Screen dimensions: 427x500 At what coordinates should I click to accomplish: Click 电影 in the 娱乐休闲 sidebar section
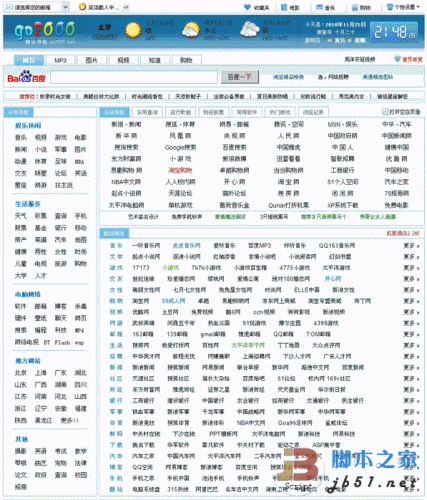(x=81, y=137)
